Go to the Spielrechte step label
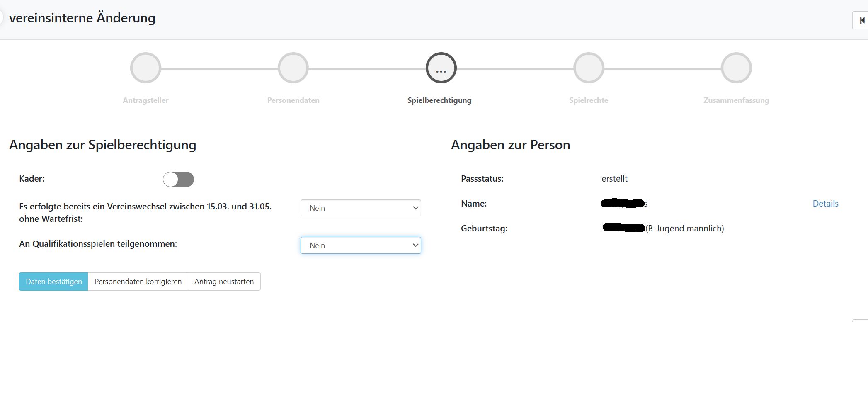Image resolution: width=868 pixels, height=406 pixels. click(x=589, y=100)
